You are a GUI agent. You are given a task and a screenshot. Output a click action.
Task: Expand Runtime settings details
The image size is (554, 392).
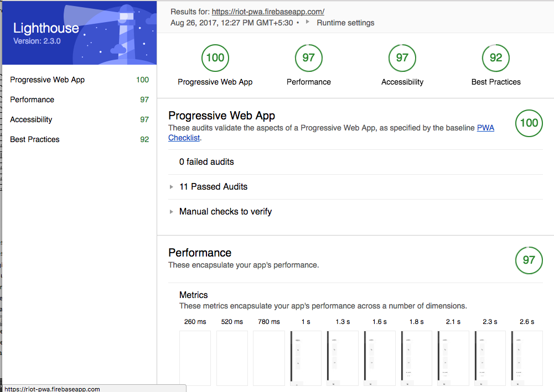click(345, 23)
